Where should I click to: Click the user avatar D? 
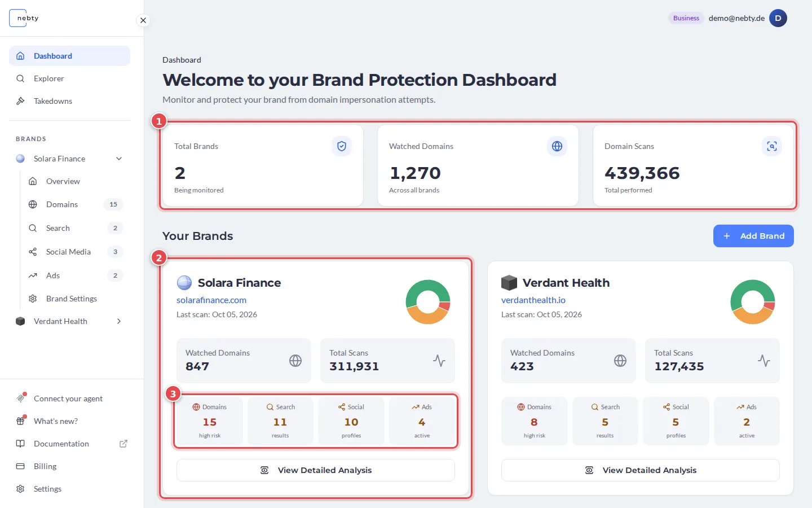click(778, 18)
